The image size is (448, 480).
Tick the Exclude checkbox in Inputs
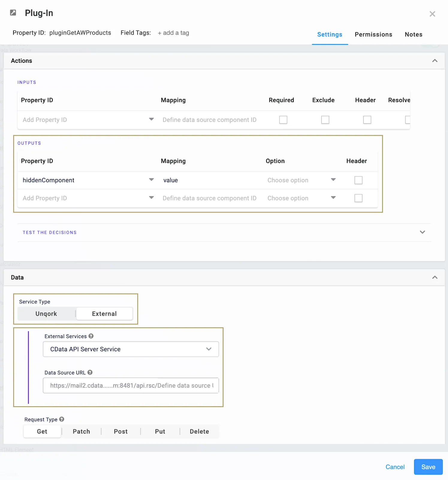(x=325, y=120)
